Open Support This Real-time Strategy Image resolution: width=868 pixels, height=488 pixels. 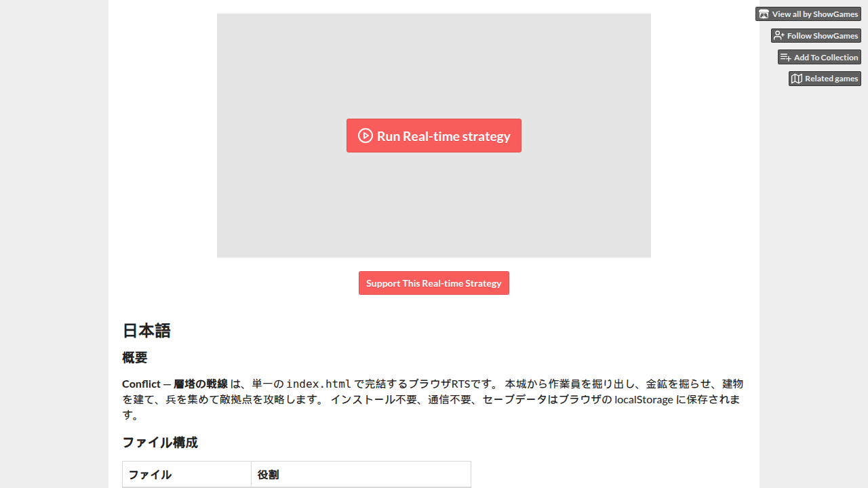coord(434,283)
